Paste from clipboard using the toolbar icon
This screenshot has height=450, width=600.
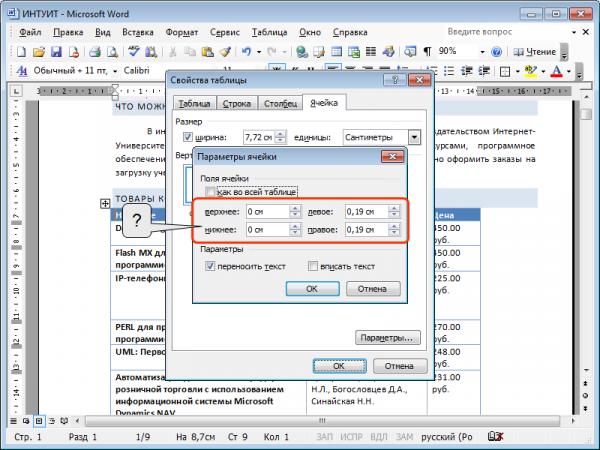[x=207, y=52]
